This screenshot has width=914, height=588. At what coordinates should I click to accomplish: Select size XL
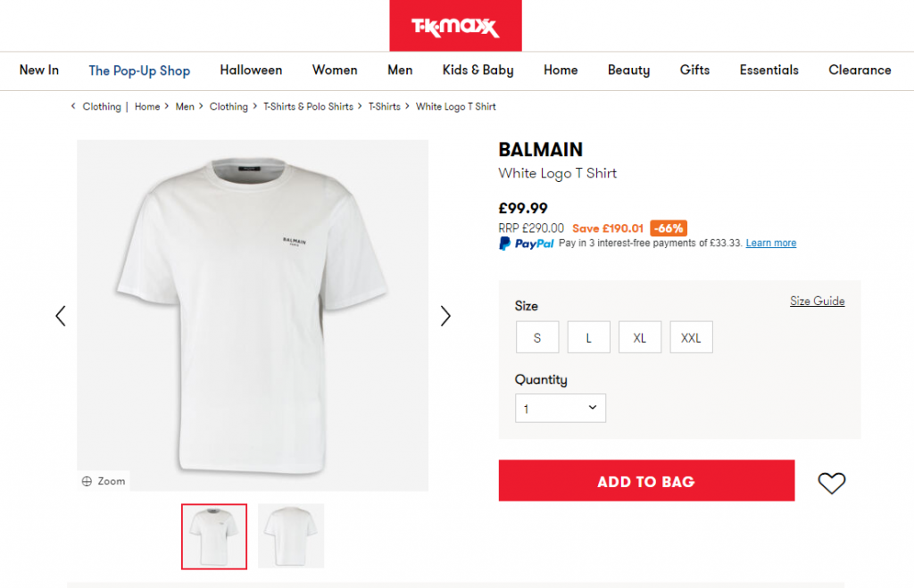pos(640,337)
